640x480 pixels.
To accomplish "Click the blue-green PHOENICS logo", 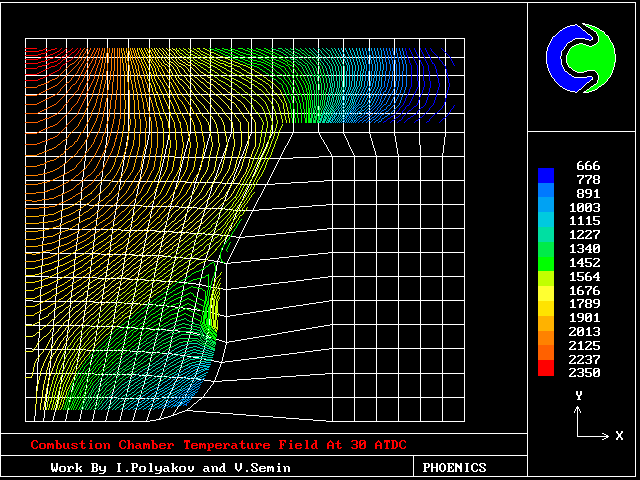I will 582,58.
